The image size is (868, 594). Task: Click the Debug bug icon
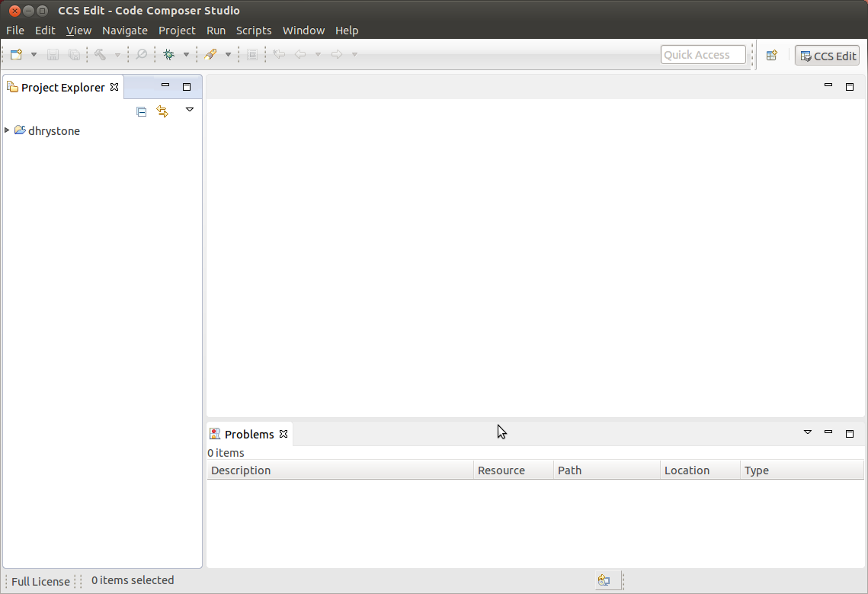pos(169,55)
